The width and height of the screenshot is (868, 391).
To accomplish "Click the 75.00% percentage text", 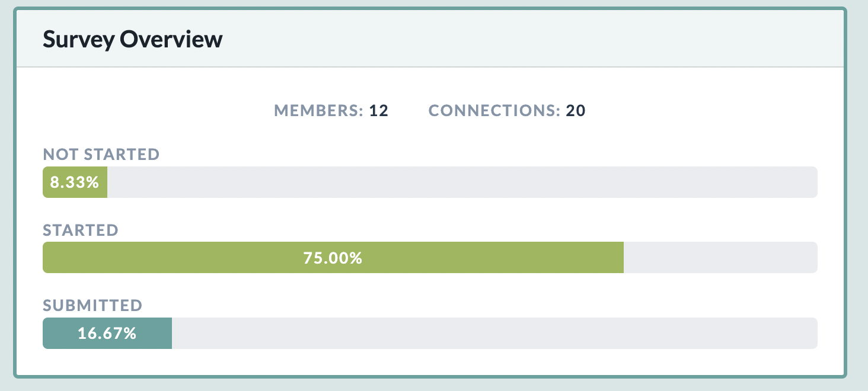I will (x=333, y=258).
